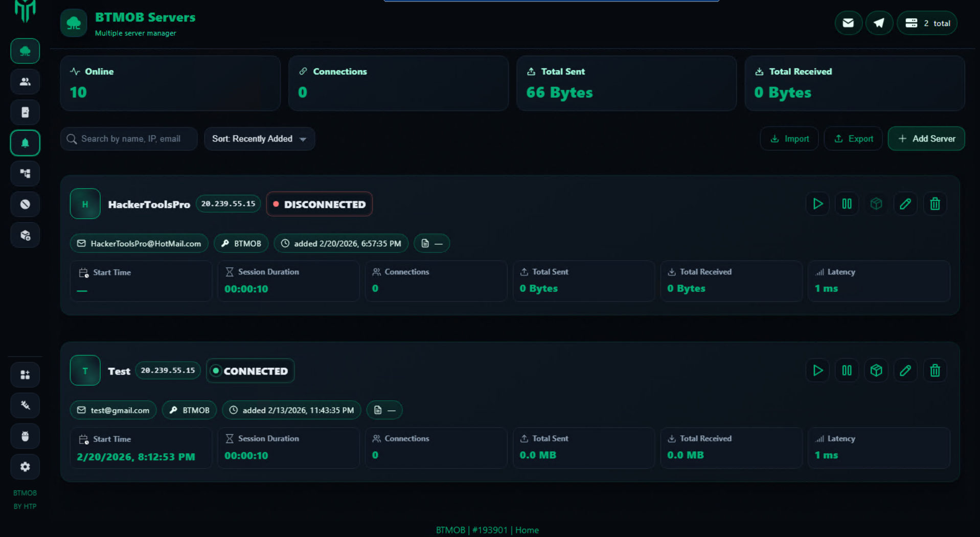Click the Home link in footer
The height and width of the screenshot is (537, 980).
[x=527, y=530]
